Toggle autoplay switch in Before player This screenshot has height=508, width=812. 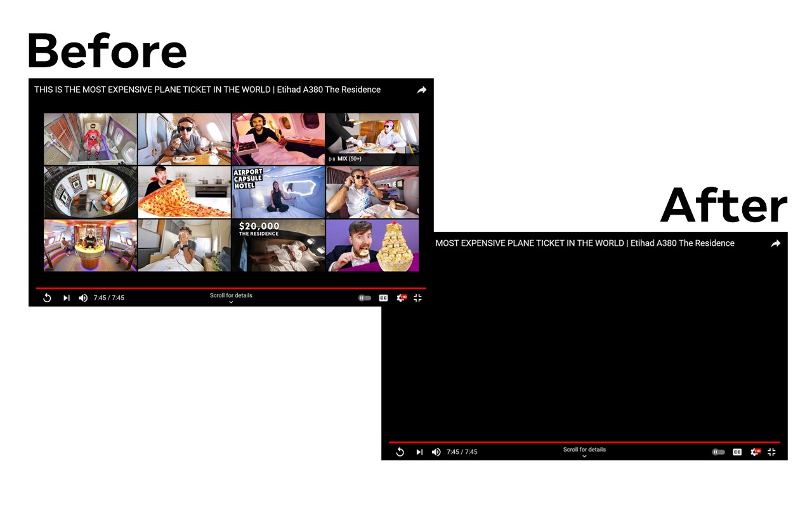click(x=364, y=298)
